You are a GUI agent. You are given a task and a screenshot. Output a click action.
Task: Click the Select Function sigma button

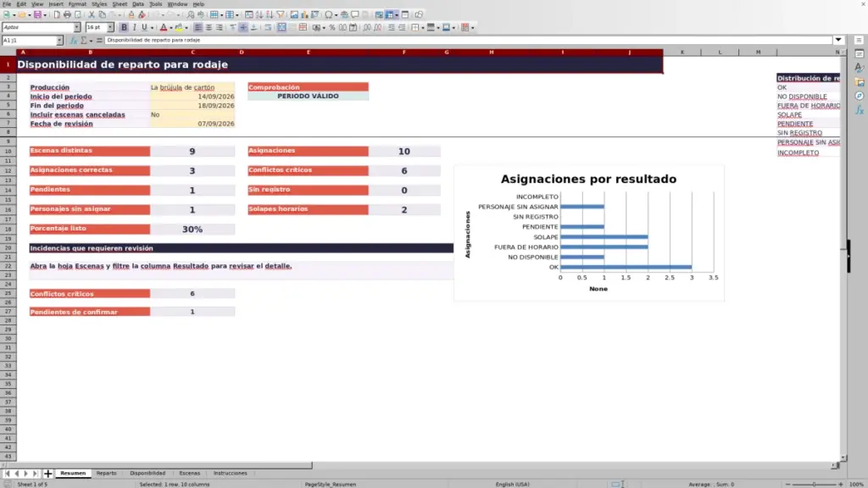click(x=84, y=41)
